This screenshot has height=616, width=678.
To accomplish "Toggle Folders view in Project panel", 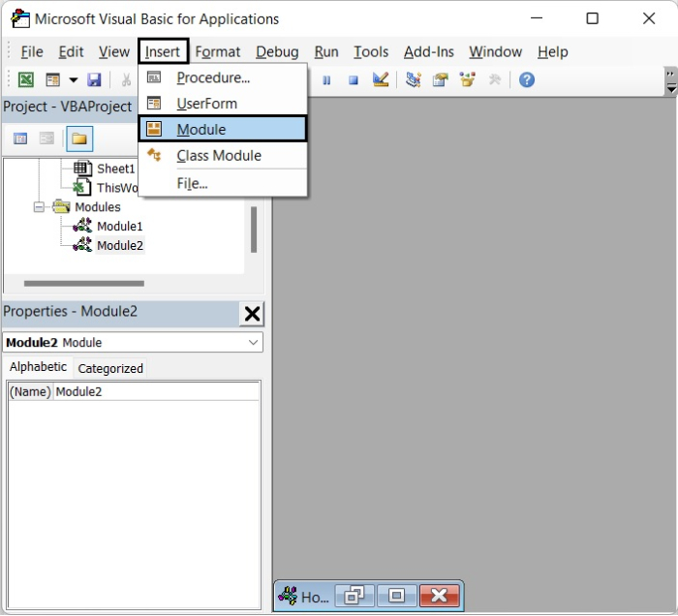I will [x=78, y=139].
